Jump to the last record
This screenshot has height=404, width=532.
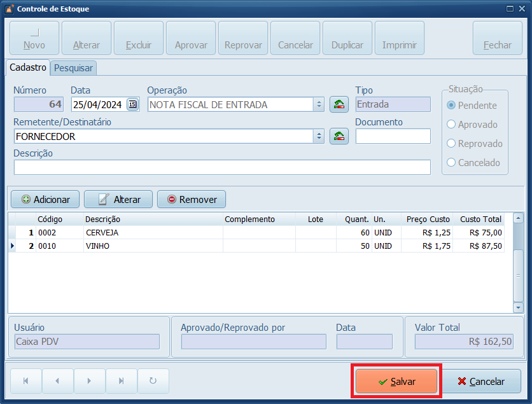click(x=121, y=381)
